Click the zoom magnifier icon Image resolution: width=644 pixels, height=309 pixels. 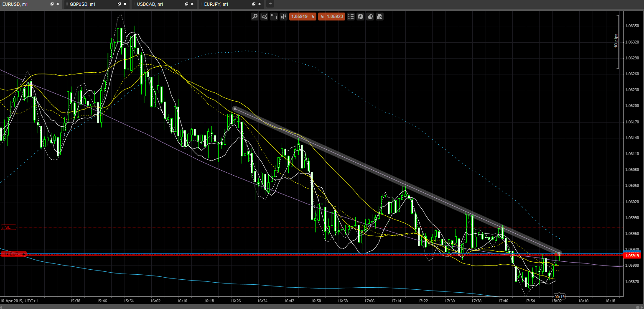pyautogui.click(x=254, y=17)
